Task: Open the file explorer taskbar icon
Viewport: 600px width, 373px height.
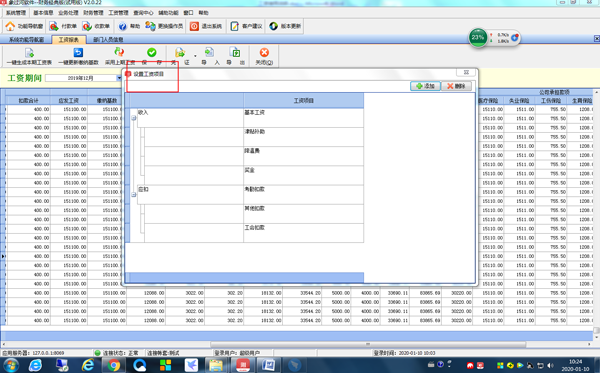Action: point(216,365)
